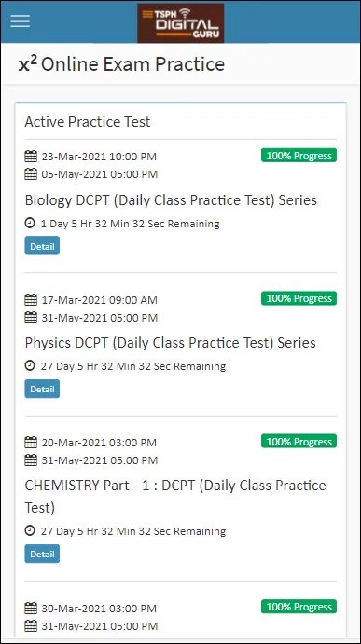
Task: Click calendar icon beside 23-Mar-2021 10:00 PM
Action: pos(31,157)
